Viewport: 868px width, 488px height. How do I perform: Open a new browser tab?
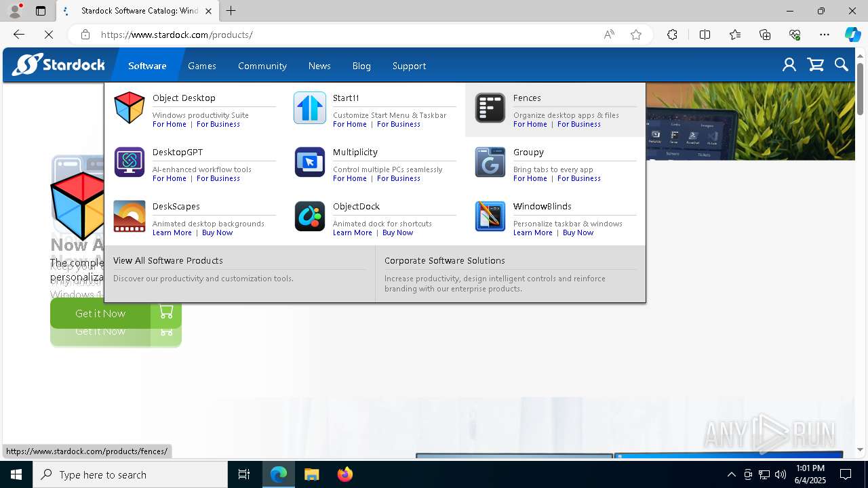point(231,11)
